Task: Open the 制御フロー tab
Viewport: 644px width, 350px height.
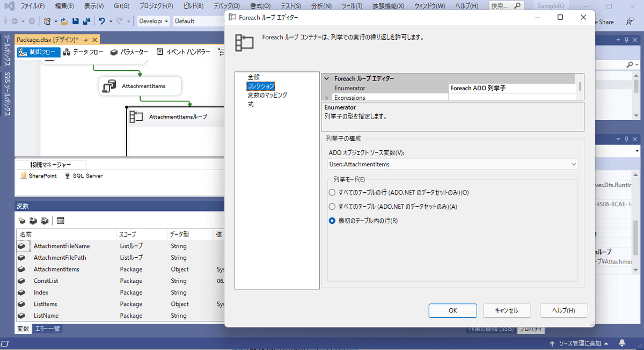Action: tap(38, 52)
